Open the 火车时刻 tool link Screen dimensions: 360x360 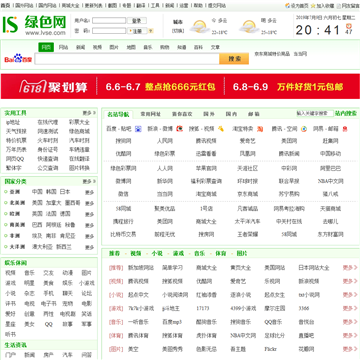48,140
